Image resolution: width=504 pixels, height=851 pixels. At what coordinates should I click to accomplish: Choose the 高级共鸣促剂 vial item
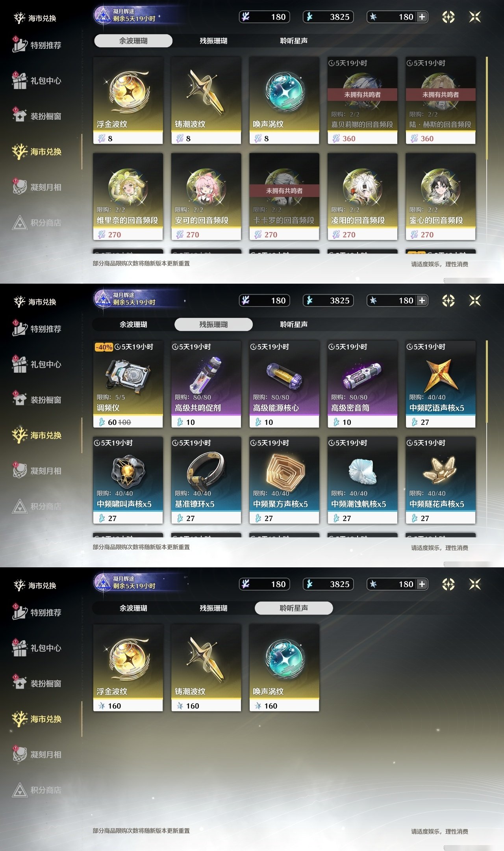[206, 384]
